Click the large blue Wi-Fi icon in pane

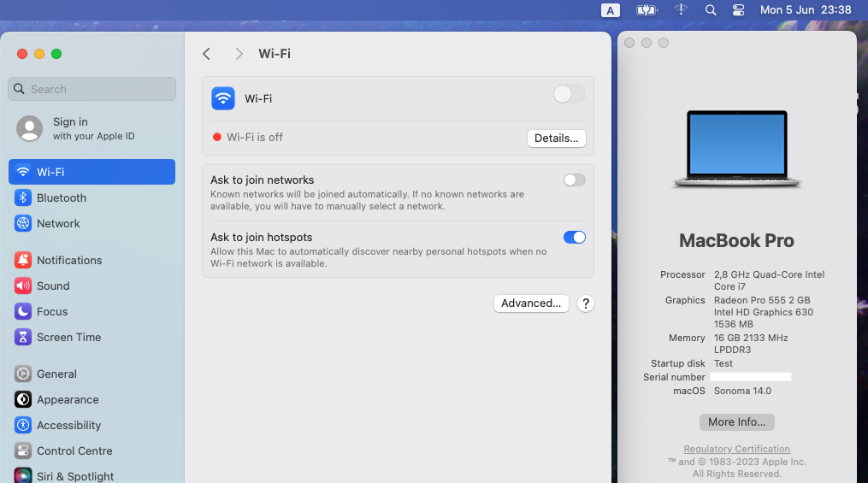coord(223,98)
